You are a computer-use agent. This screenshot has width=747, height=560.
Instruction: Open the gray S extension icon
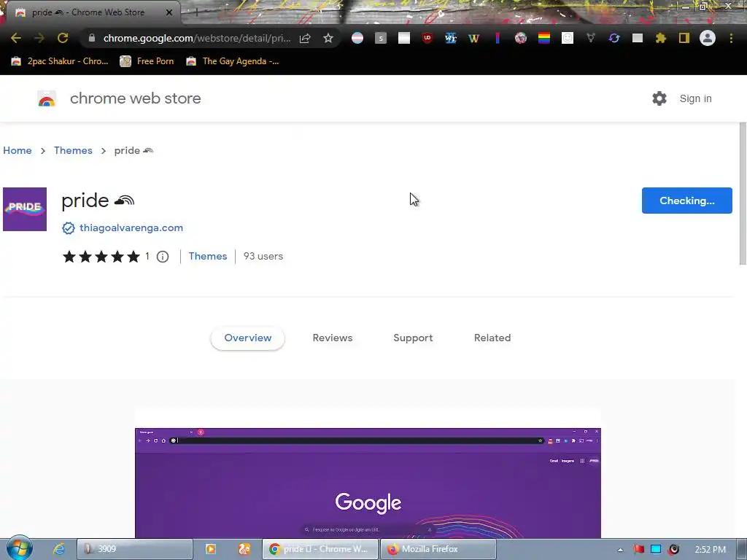coord(381,38)
